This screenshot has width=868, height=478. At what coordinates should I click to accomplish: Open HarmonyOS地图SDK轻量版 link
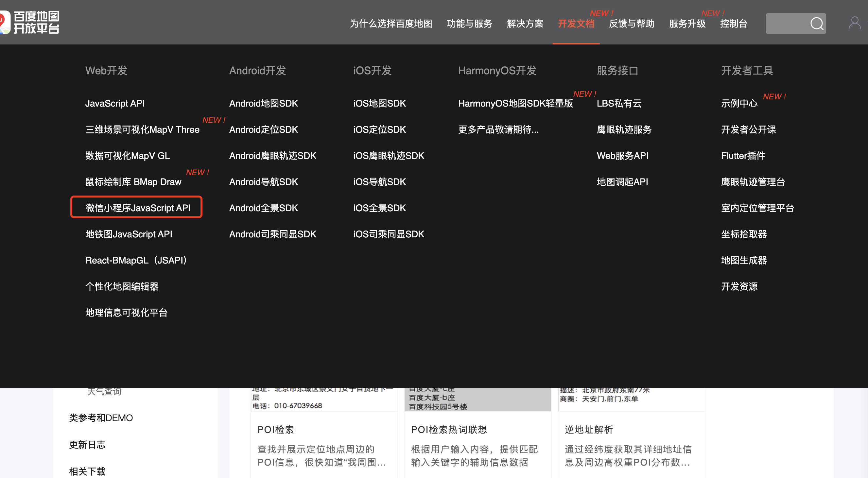pos(515,103)
